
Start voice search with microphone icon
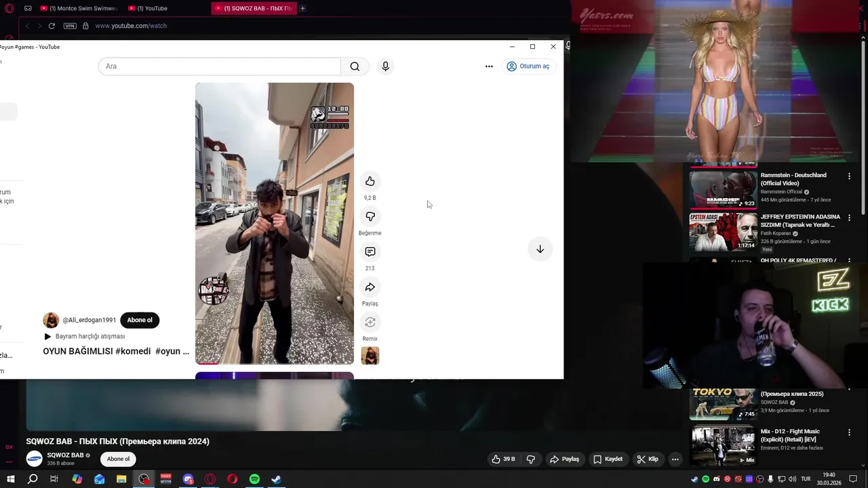385,66
